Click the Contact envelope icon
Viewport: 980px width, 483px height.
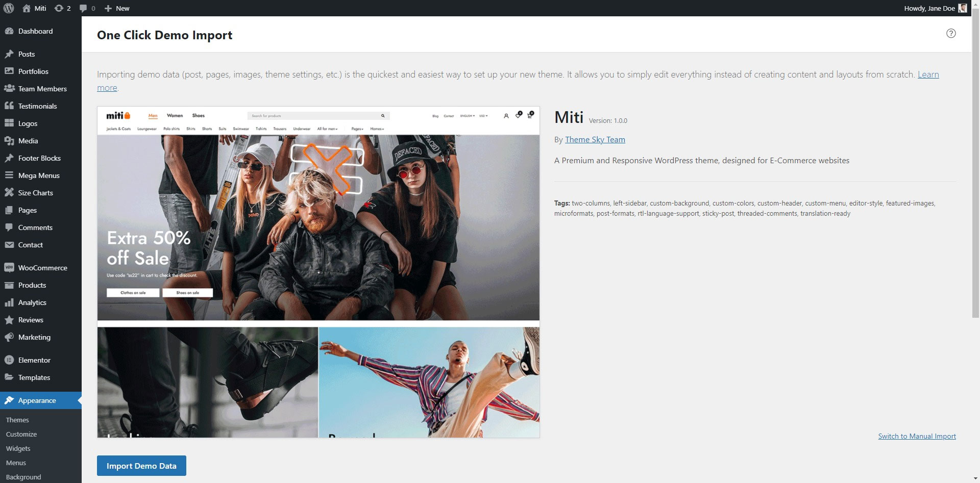click(x=9, y=245)
